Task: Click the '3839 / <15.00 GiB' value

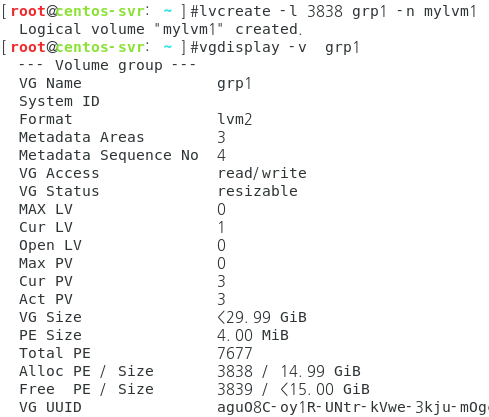Action: coord(293,389)
